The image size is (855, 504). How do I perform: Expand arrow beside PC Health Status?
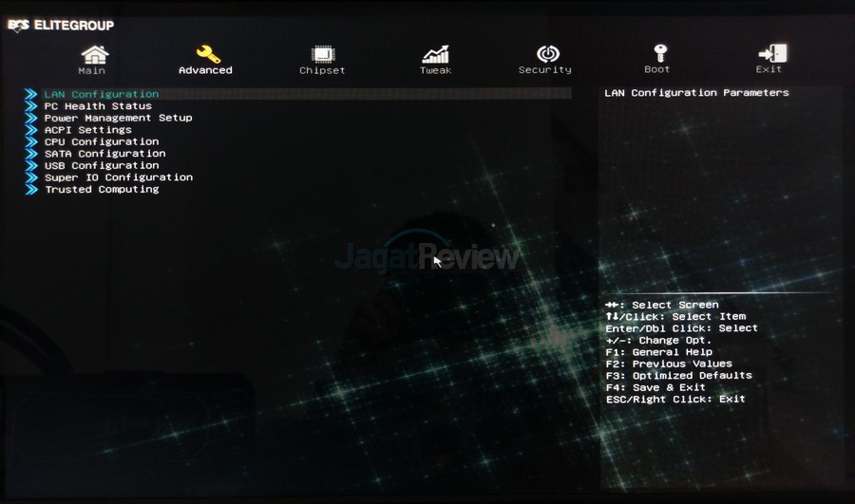tap(31, 106)
